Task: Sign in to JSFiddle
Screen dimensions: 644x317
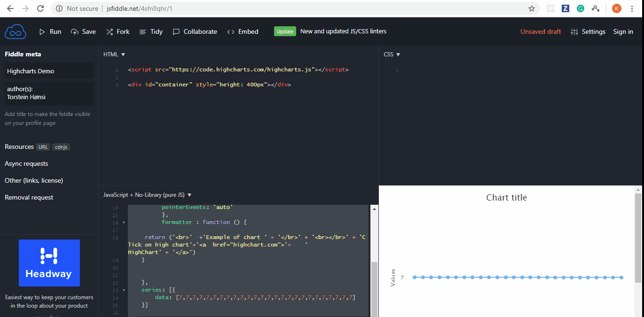Action: coord(623,31)
